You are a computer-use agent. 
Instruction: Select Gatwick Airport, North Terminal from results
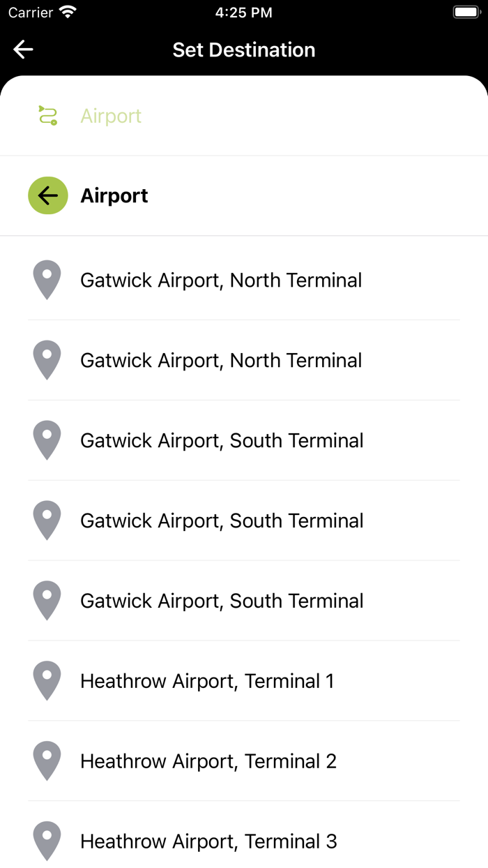(221, 280)
